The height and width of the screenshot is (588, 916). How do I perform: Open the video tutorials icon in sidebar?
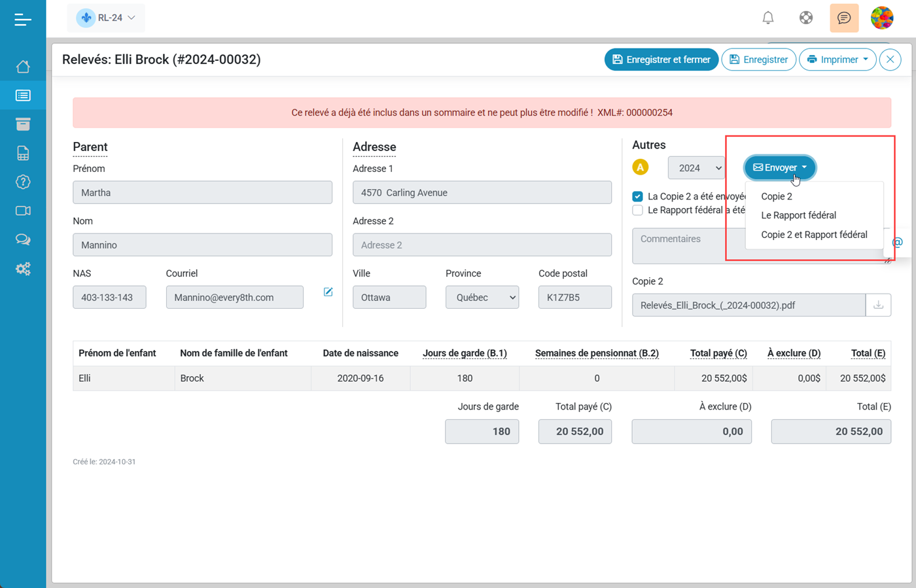(x=23, y=211)
